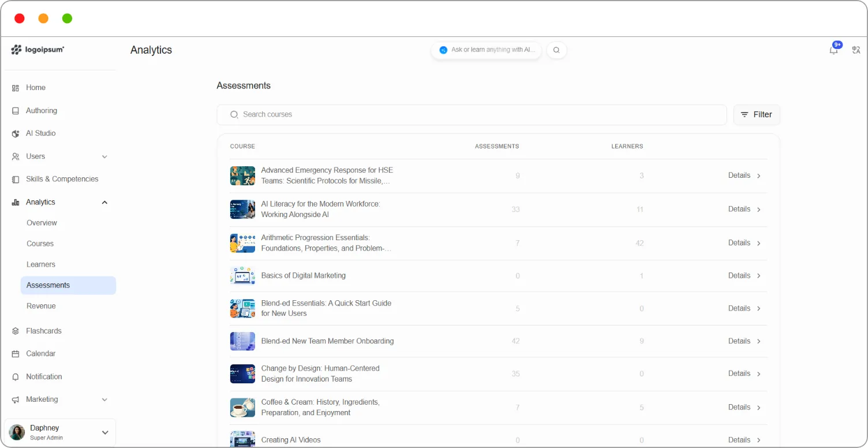Click the AI Studio cube icon

point(16,133)
